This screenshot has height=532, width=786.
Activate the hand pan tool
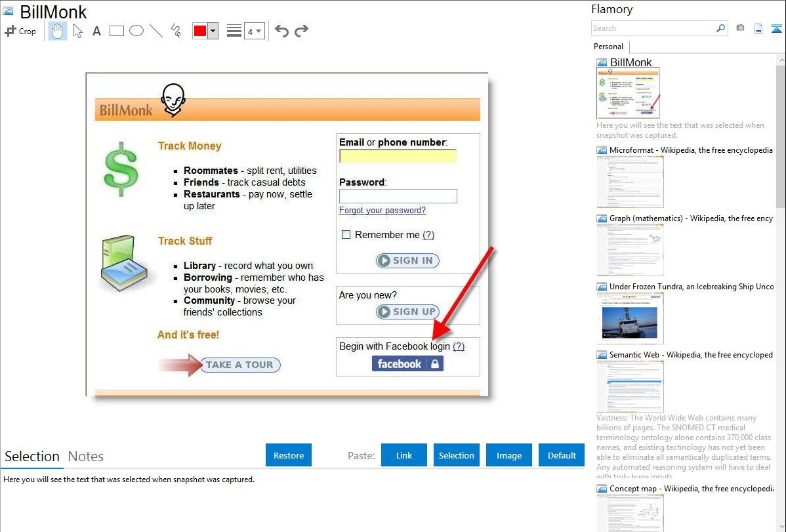[x=57, y=31]
